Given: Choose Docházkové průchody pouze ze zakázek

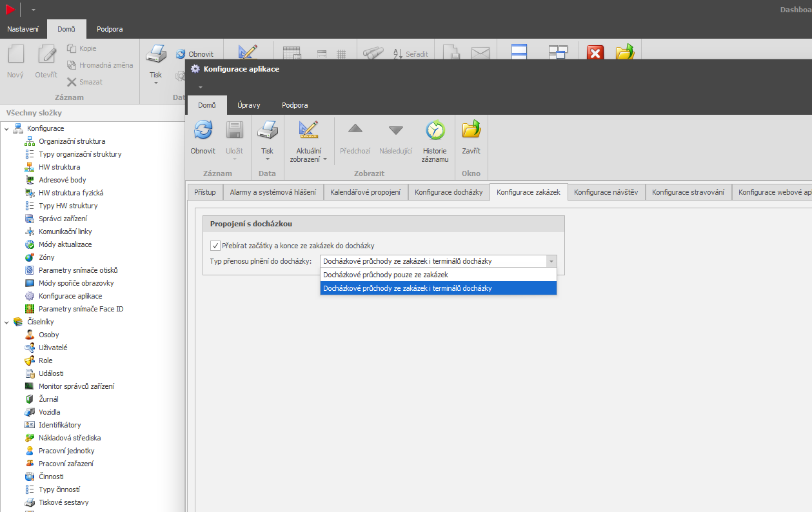Looking at the screenshot, I should pos(438,275).
